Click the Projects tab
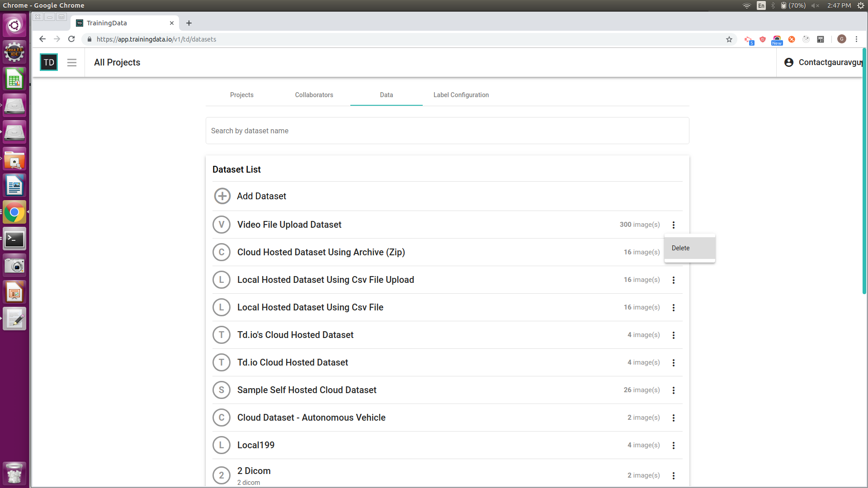Viewport: 868px width, 488px height. [241, 95]
